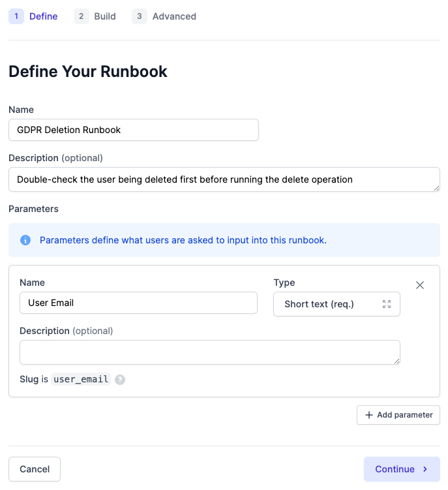The image size is (448, 490).
Task: Click the step 2 number badge
Action: pyautogui.click(x=82, y=16)
